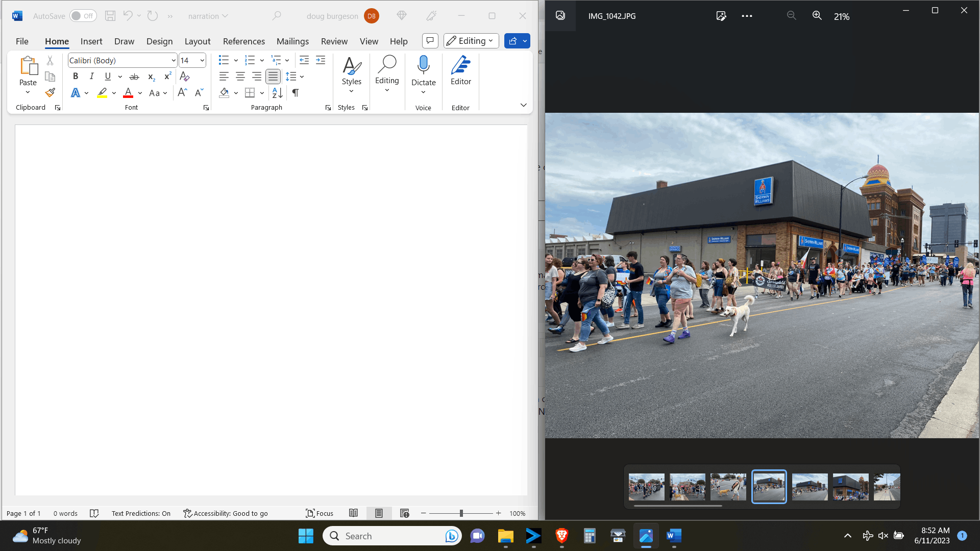
Task: Click zoom out magnifier in Photos
Action: 792,16
